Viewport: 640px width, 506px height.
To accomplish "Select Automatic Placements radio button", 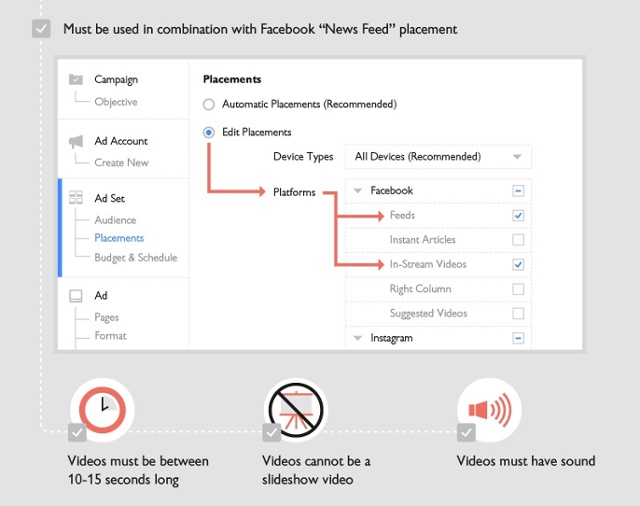I will click(209, 104).
